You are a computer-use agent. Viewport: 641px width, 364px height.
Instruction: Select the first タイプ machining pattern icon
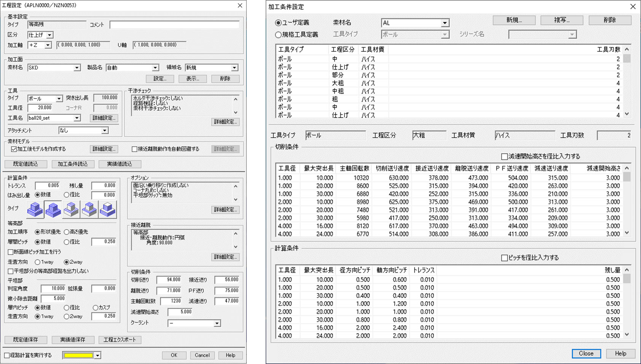pyautogui.click(x=35, y=210)
